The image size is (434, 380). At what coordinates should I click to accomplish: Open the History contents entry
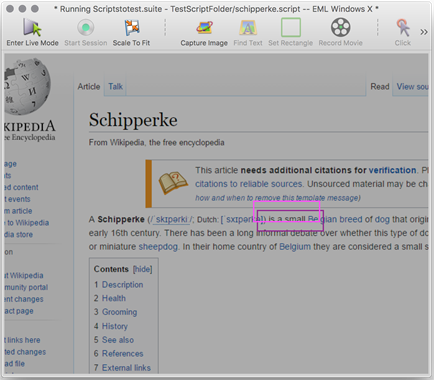point(115,326)
